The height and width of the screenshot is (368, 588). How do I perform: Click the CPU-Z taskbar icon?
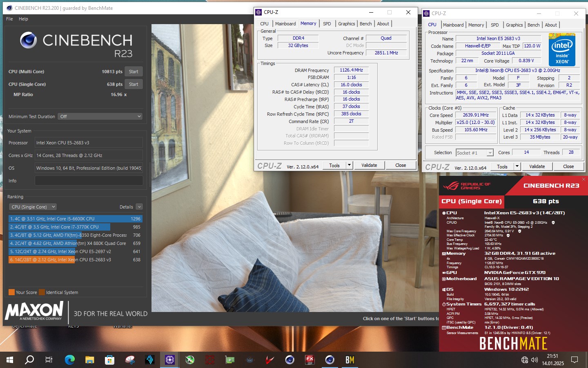click(x=170, y=360)
